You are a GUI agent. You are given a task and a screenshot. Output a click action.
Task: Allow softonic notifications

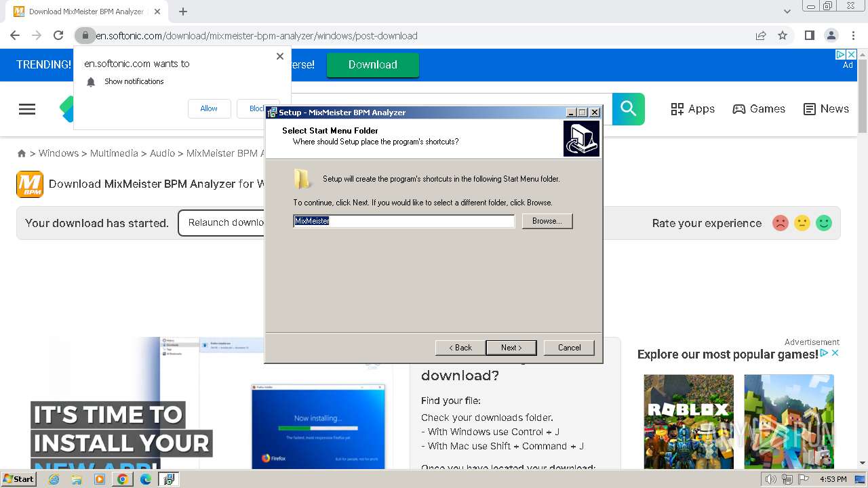(x=209, y=108)
